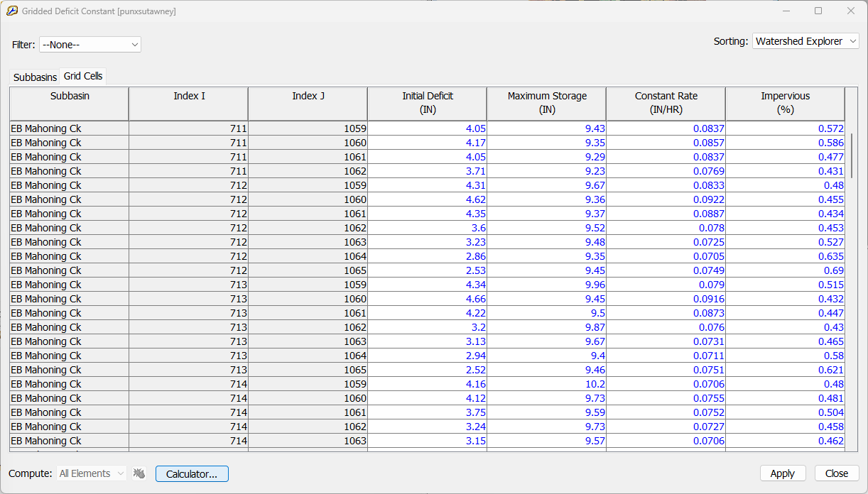Select the Maximum Storage cell showing 9.59
Image resolution: width=868 pixels, height=494 pixels.
(547, 412)
